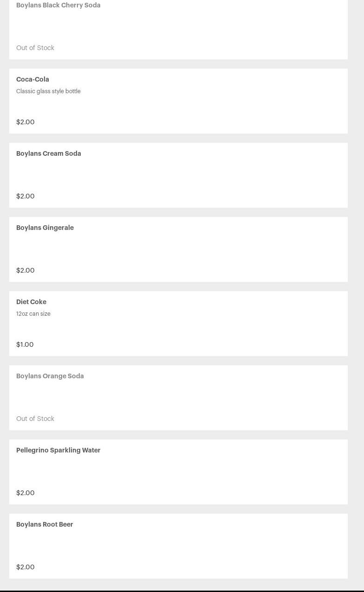Click Boylans Gingerale item name
Image resolution: width=364 pixels, height=592 pixels.
[45, 228]
